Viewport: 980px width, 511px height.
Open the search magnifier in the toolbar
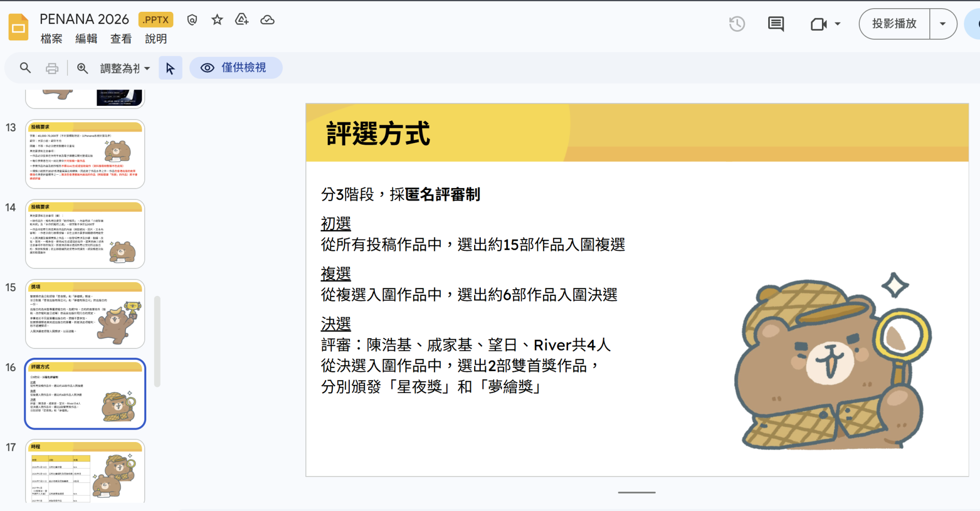(x=25, y=68)
